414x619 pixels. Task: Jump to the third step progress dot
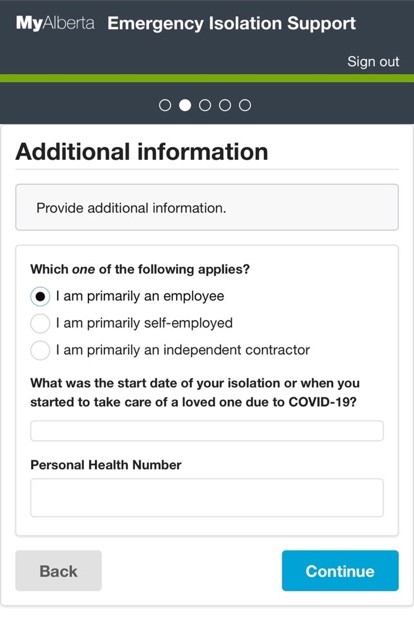click(205, 105)
